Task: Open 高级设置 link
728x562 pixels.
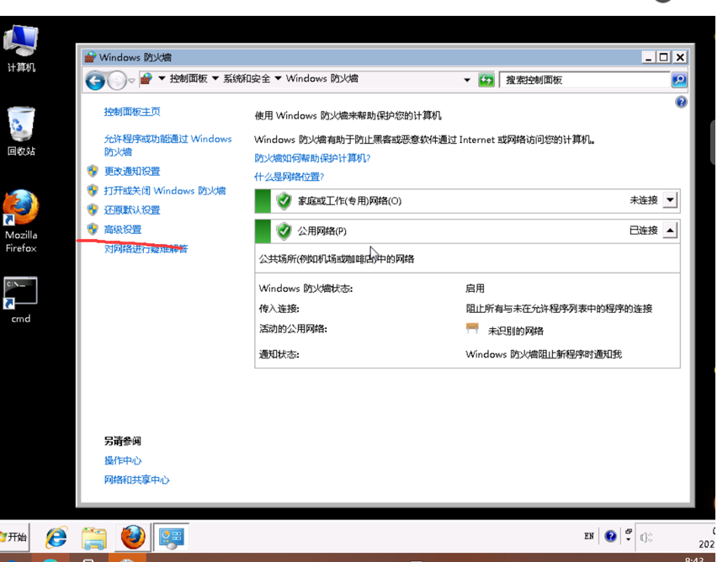Action: (x=123, y=230)
